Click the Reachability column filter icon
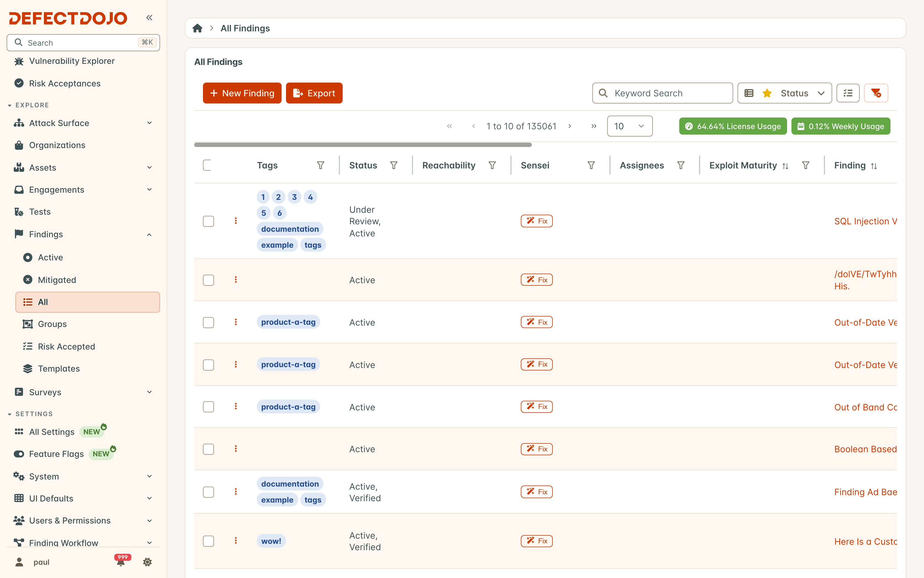The image size is (924, 578). coord(492,165)
